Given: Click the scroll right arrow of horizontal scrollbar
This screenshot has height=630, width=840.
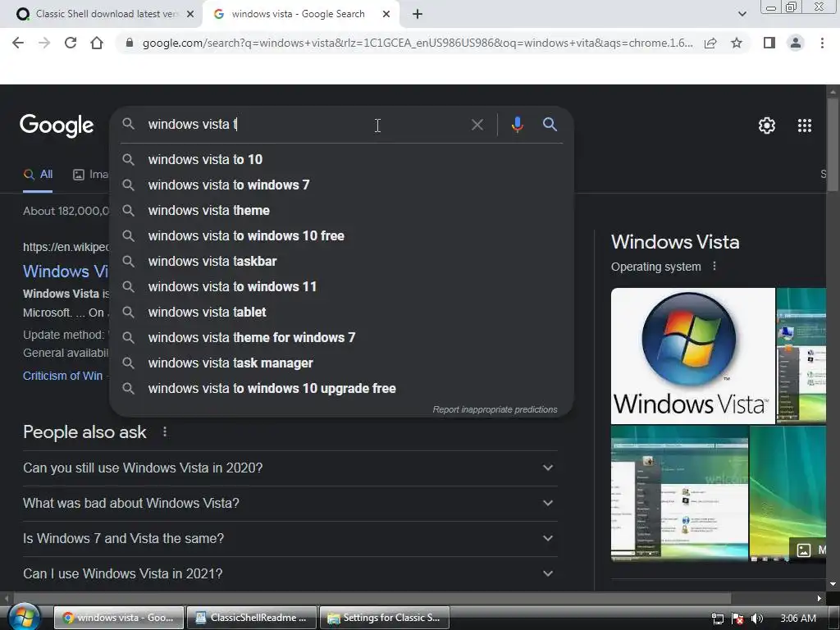Looking at the screenshot, I should [819, 598].
